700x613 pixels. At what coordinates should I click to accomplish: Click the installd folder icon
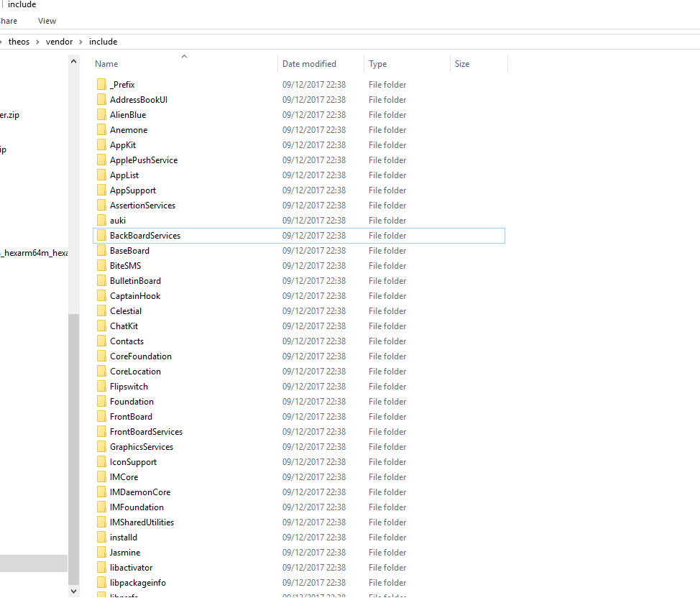[x=102, y=538]
